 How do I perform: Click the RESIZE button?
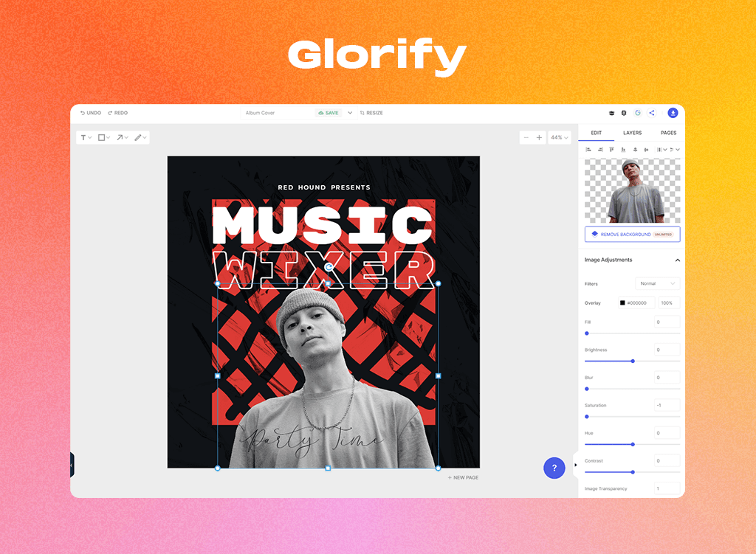tap(371, 113)
